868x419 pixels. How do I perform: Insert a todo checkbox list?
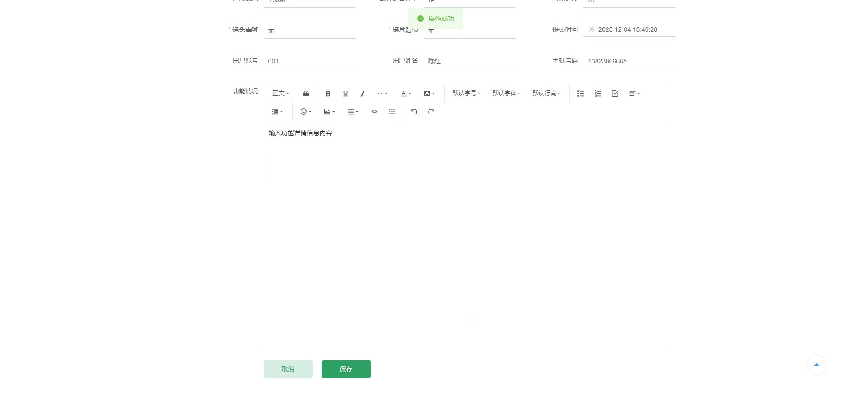pyautogui.click(x=615, y=93)
